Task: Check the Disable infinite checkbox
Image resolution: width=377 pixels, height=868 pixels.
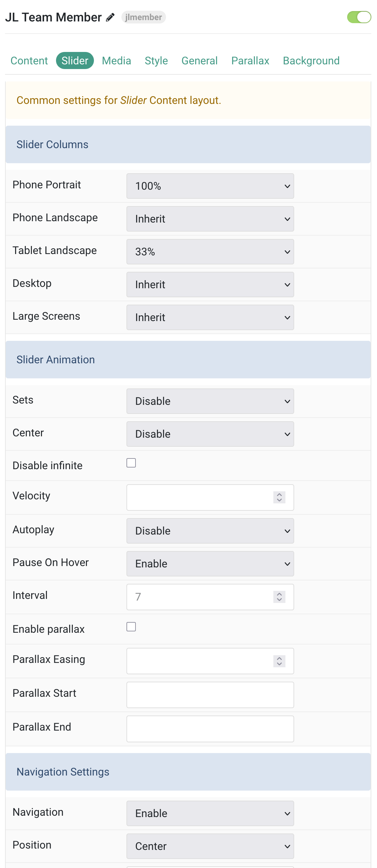Action: pyautogui.click(x=131, y=463)
